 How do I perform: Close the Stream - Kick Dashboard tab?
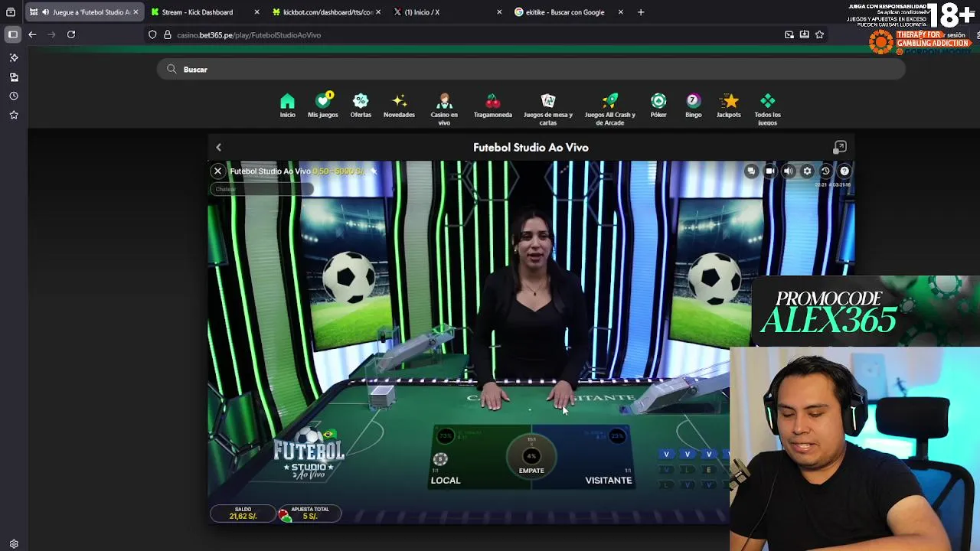[256, 12]
